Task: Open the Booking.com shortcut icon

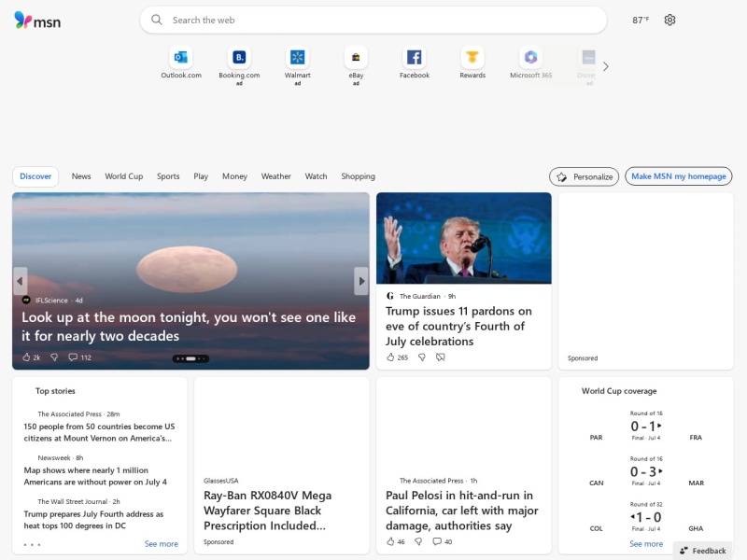Action: (x=239, y=58)
